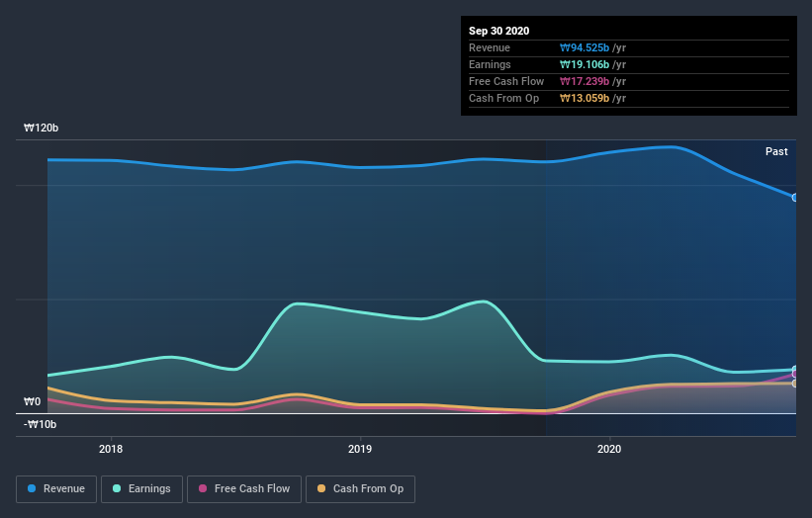Click the teal Earnings endpoint marker

coord(795,369)
